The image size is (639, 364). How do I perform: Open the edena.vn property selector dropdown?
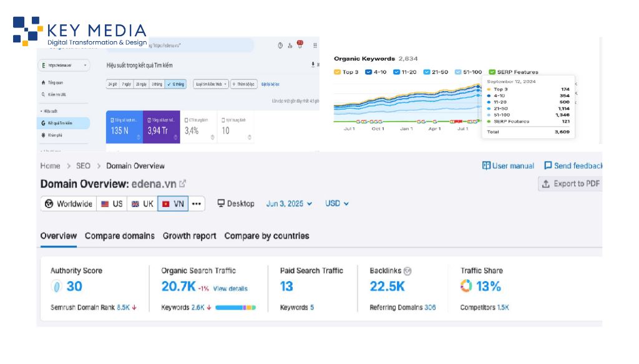coord(64,65)
